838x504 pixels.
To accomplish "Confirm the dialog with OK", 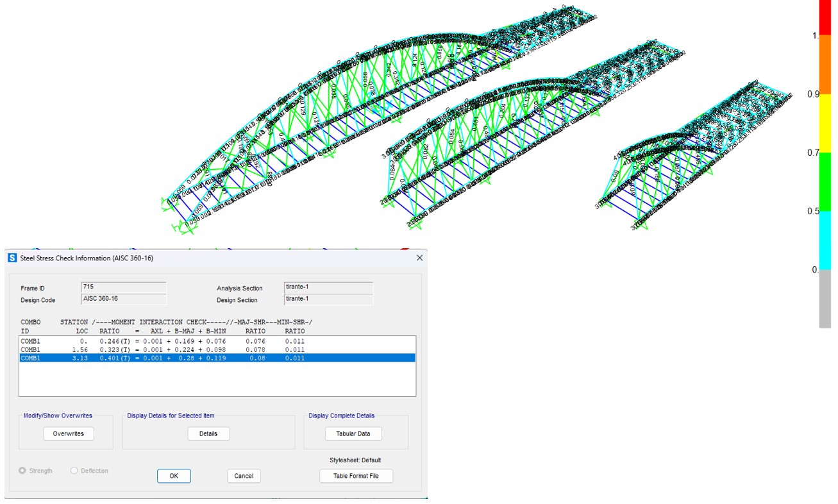I will 174,476.
